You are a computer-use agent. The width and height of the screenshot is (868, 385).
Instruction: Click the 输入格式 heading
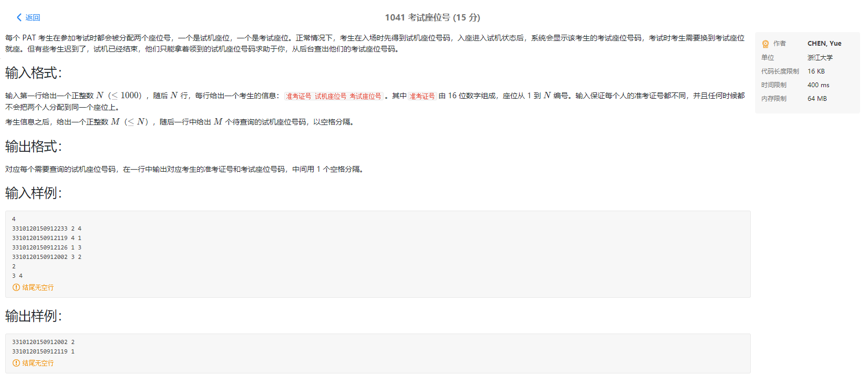(x=34, y=73)
